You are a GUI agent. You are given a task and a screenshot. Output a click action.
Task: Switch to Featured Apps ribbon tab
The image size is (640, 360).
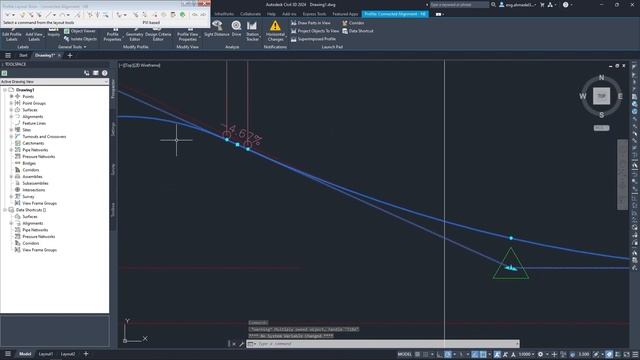345,14
